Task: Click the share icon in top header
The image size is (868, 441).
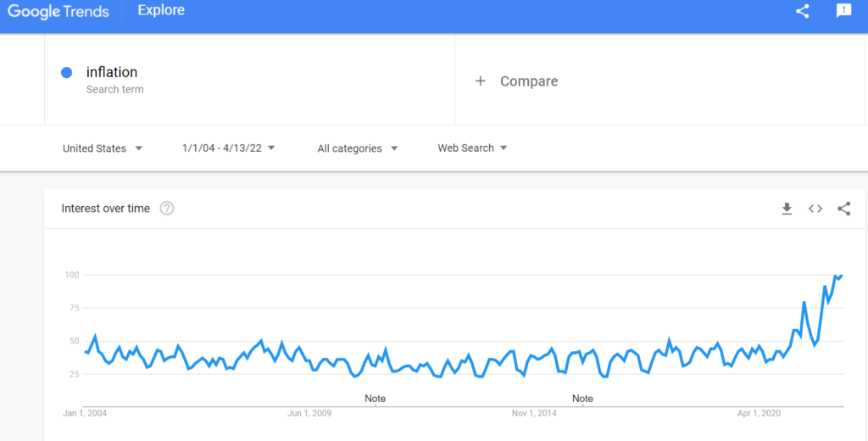Action: tap(802, 11)
